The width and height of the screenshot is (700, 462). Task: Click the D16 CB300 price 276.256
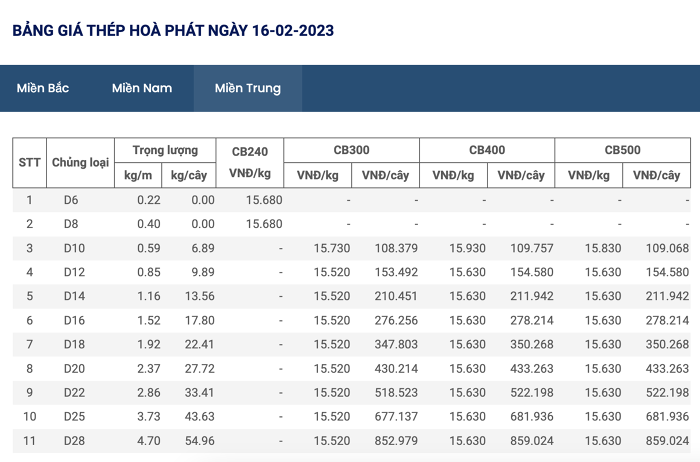pyautogui.click(x=396, y=320)
